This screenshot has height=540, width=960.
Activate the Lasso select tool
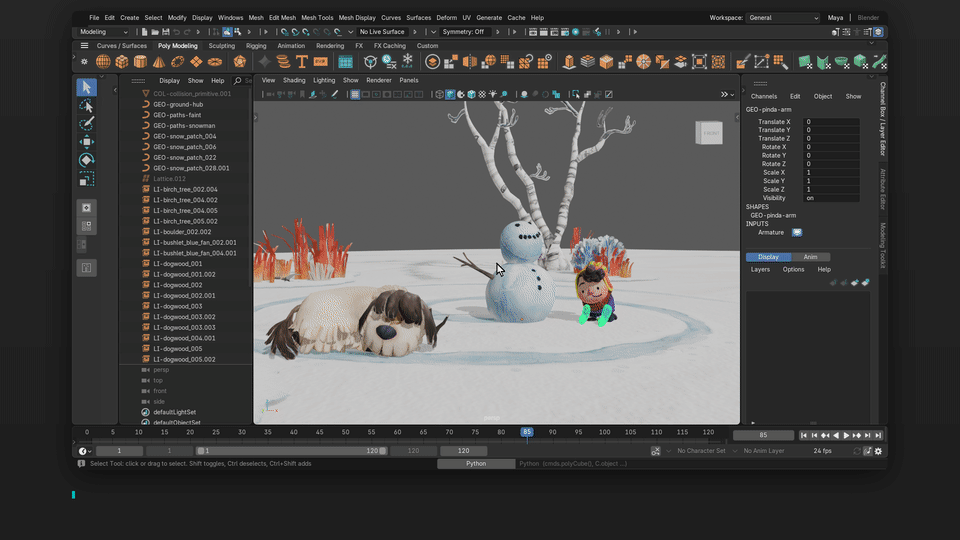pos(86,105)
